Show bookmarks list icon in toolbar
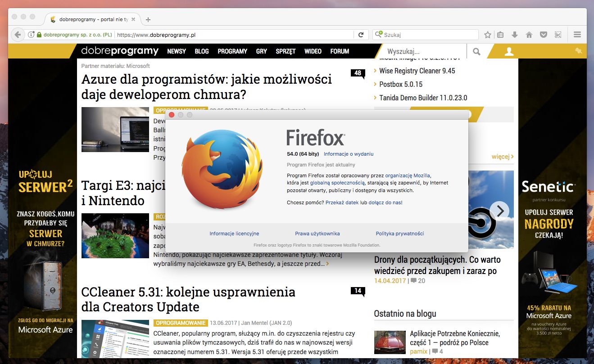 pos(500,35)
